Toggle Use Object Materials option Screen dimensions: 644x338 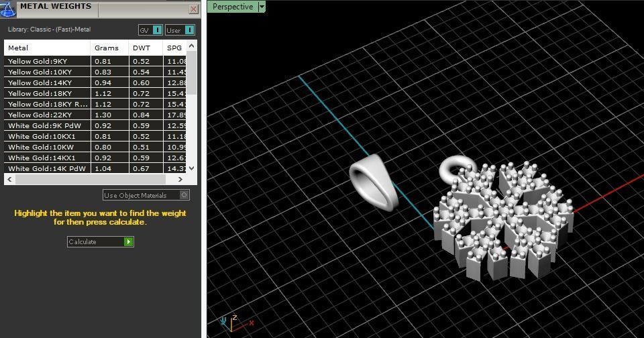pyautogui.click(x=146, y=195)
